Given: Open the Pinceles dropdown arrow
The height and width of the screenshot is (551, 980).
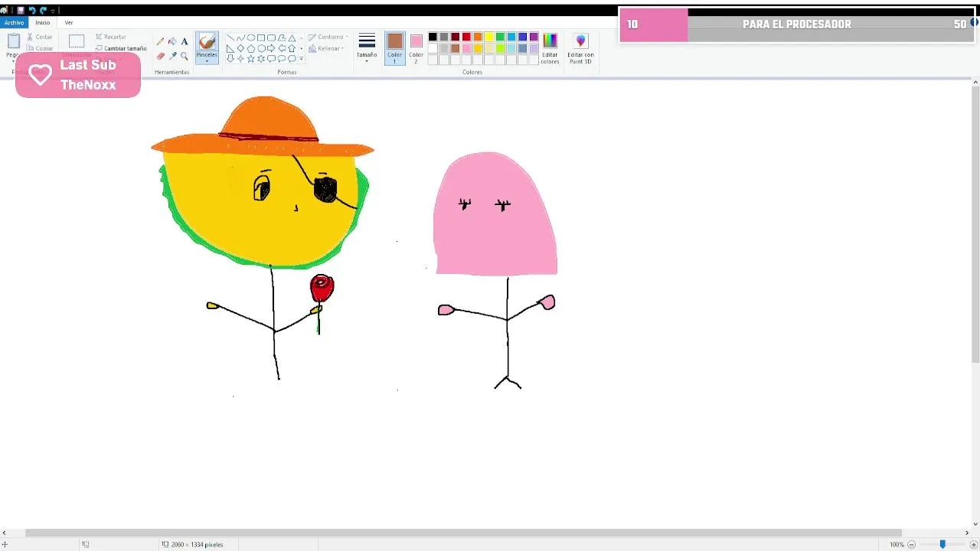Looking at the screenshot, I should pos(207,61).
